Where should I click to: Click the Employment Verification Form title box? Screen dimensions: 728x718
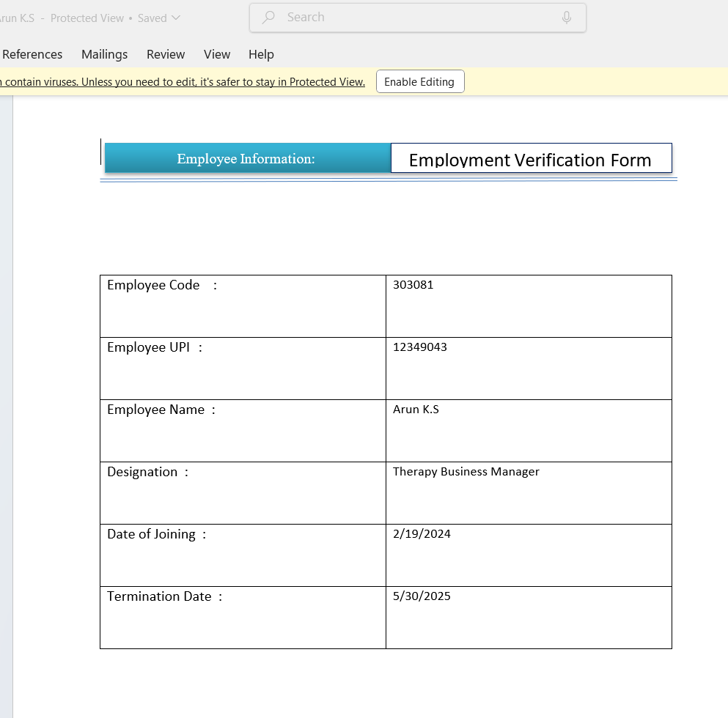tap(530, 159)
